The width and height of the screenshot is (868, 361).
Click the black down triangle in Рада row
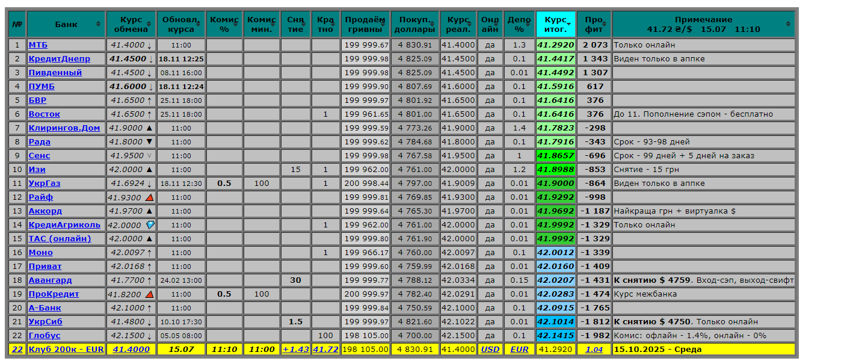[149, 142]
